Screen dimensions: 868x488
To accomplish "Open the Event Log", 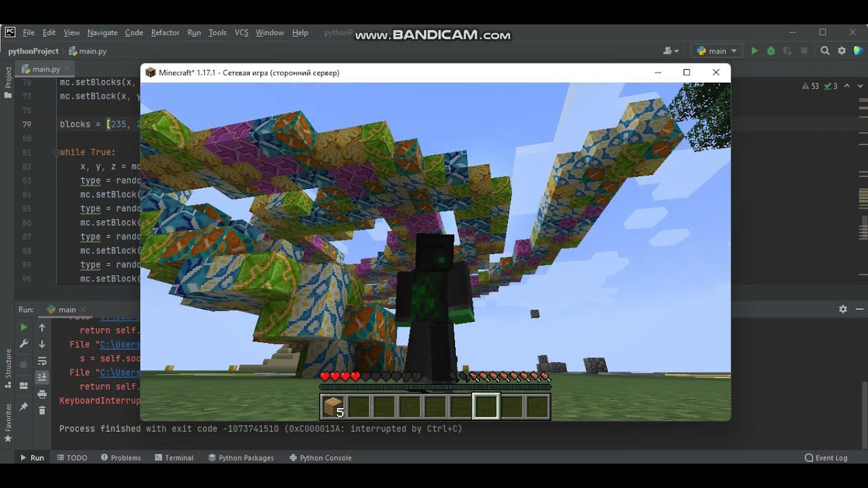I will [x=826, y=457].
